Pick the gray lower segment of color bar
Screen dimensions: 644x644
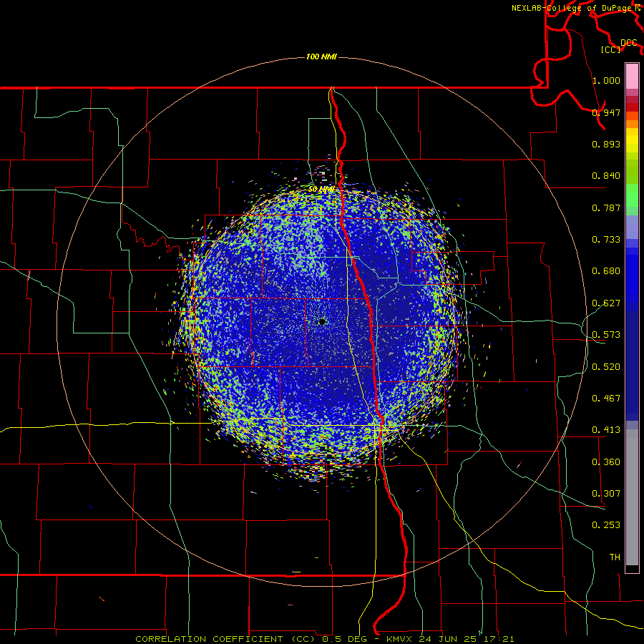[632, 497]
